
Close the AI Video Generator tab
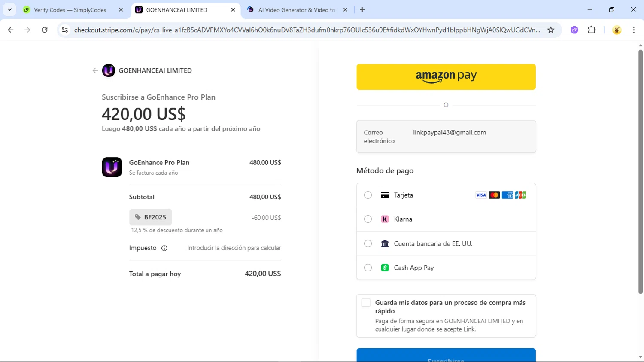[345, 10]
